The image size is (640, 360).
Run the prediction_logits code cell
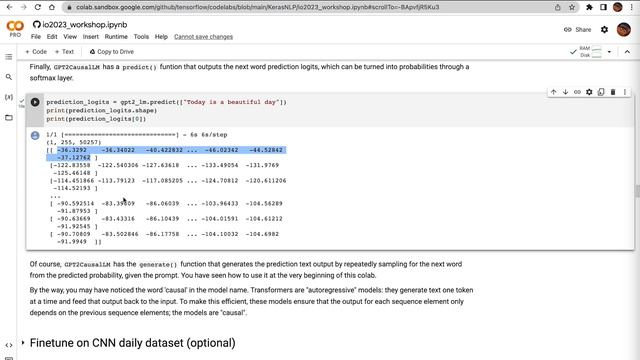(x=35, y=102)
